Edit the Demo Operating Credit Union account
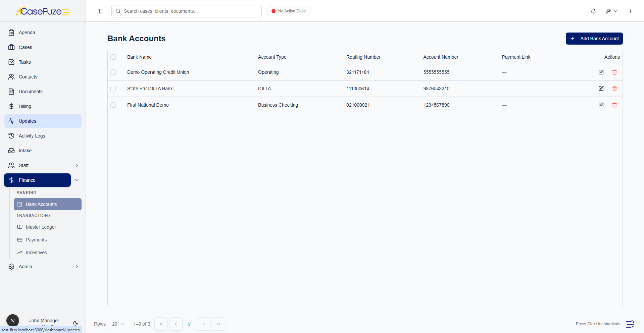This screenshot has width=644, height=333. click(x=601, y=72)
